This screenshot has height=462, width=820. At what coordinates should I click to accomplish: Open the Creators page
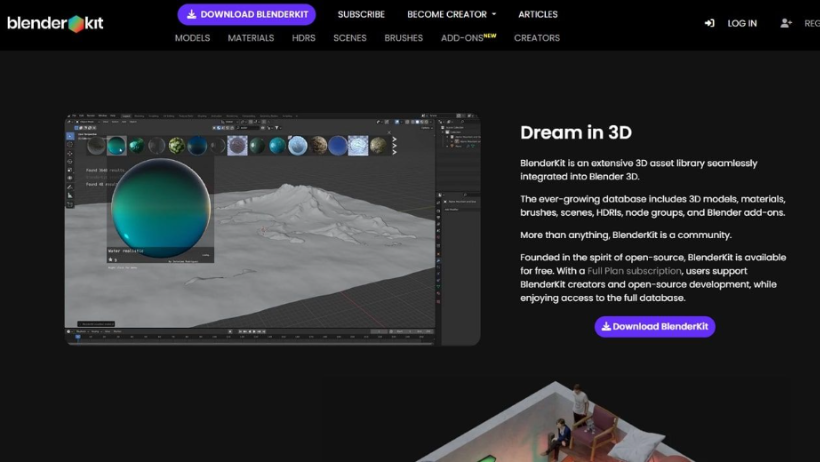[x=537, y=38]
